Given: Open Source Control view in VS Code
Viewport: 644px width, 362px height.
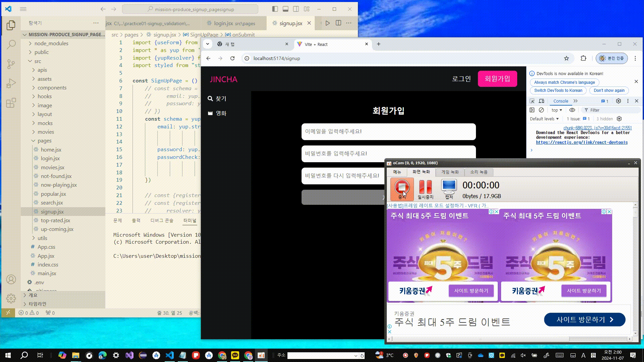Looking at the screenshot, I should [x=11, y=64].
